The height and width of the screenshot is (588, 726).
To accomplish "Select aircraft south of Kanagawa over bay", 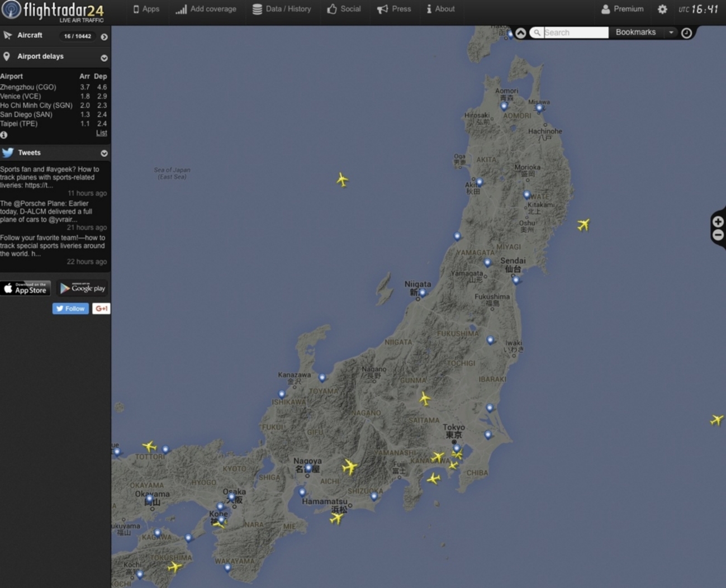I will point(434,478).
